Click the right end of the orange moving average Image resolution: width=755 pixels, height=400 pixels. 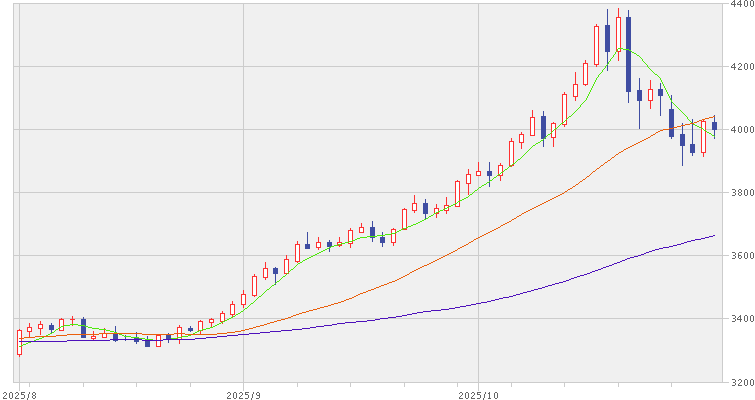tap(714, 117)
